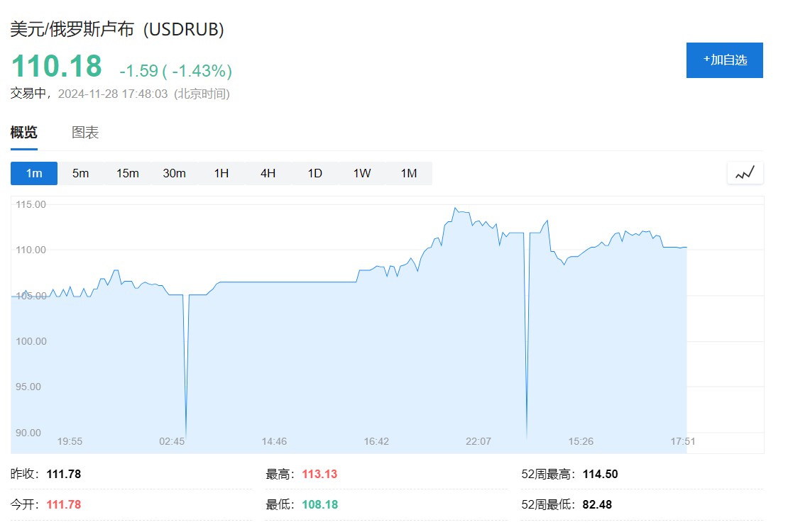Select the 1M monthly interval
The height and width of the screenshot is (532, 788).
coord(408,173)
